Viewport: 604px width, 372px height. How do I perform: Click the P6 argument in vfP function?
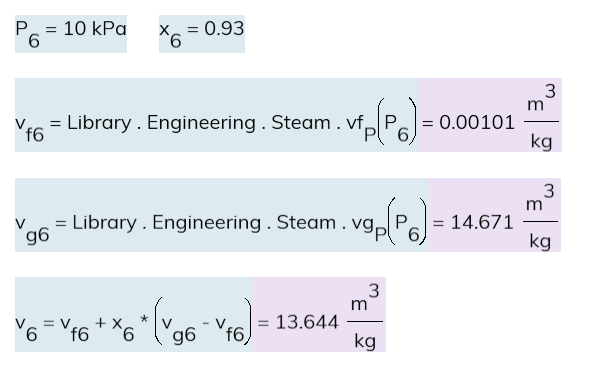point(397,122)
